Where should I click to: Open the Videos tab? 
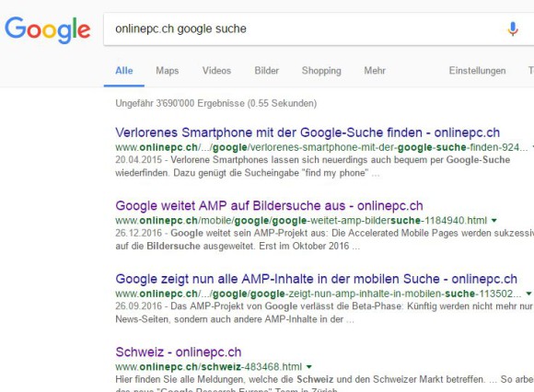click(216, 71)
